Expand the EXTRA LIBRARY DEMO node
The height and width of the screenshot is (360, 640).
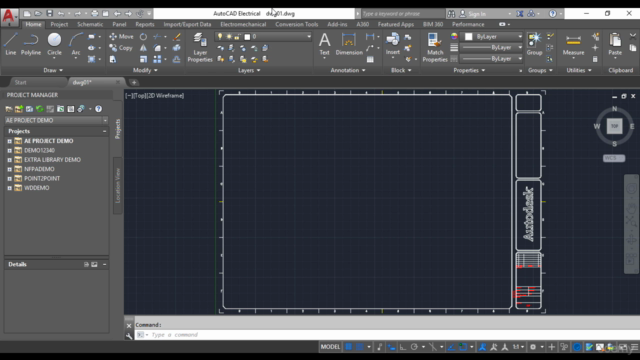point(9,160)
